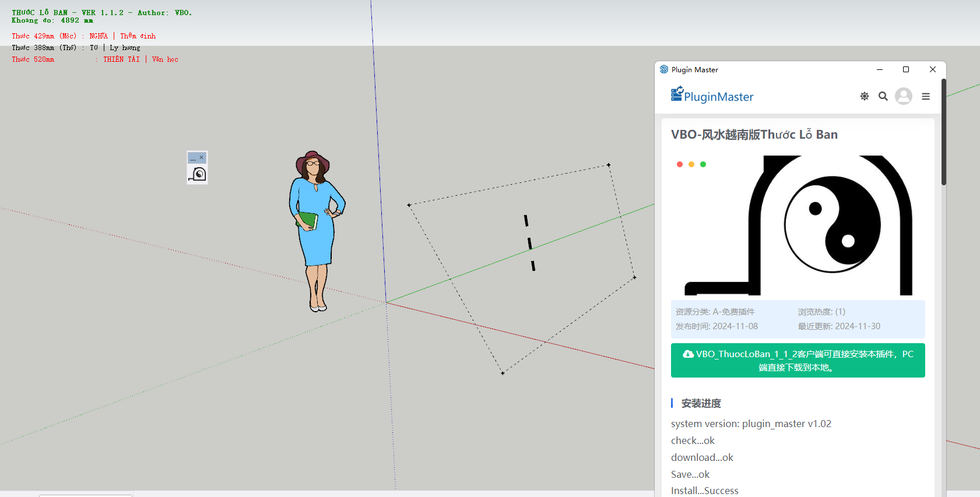Click the yellow dot above plugin image
This screenshot has height=497, width=980.
tap(691, 164)
